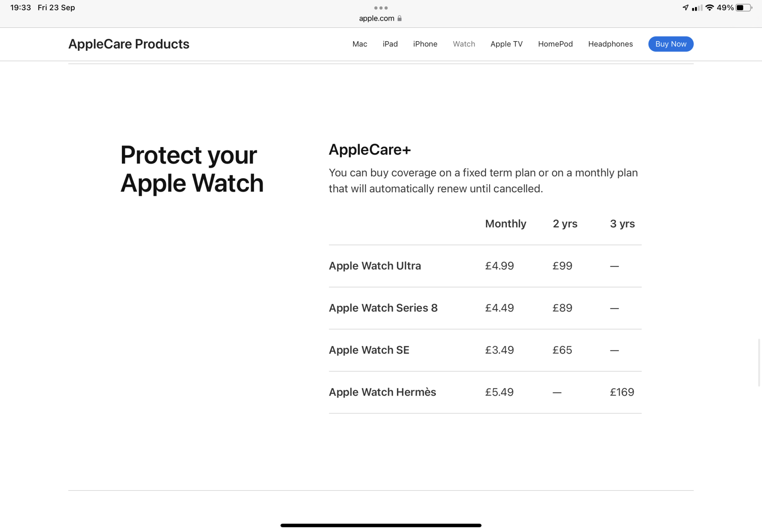This screenshot has width=762, height=532.
Task: Go to the iPhone AppleCare section
Action: (425, 44)
